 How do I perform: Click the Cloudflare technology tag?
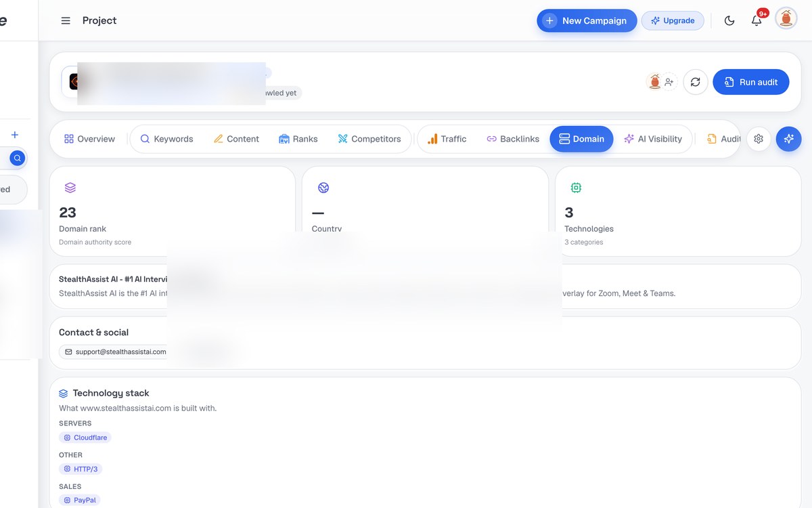(85, 438)
